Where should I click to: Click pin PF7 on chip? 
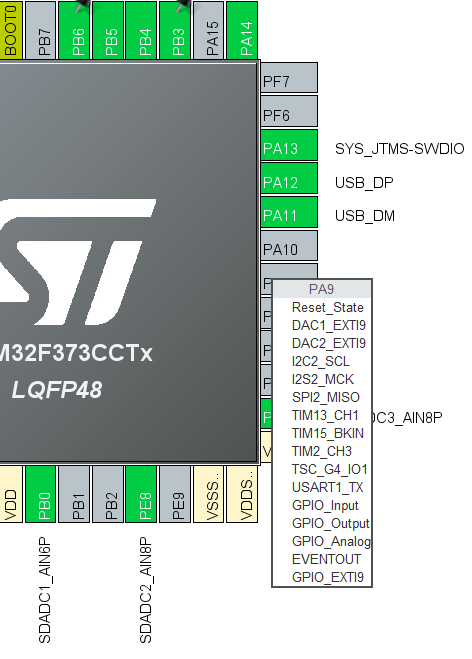pyautogui.click(x=289, y=78)
